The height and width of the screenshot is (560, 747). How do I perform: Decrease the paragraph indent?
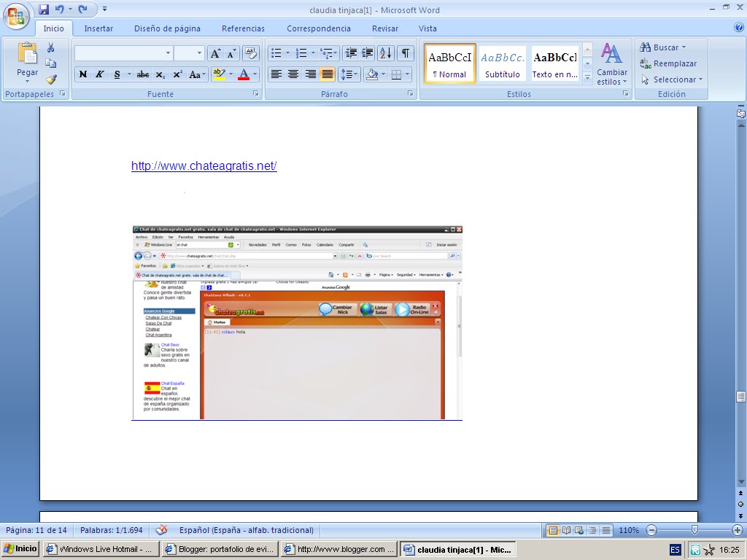coord(351,53)
